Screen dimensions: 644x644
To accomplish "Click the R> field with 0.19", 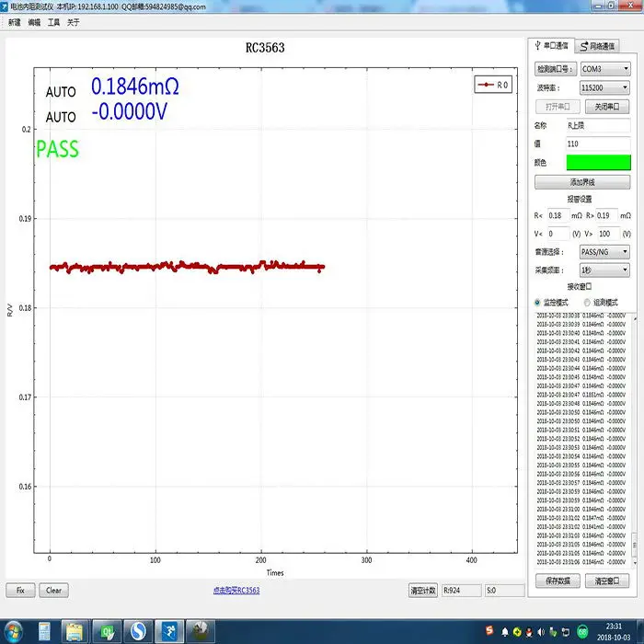I will [x=606, y=215].
